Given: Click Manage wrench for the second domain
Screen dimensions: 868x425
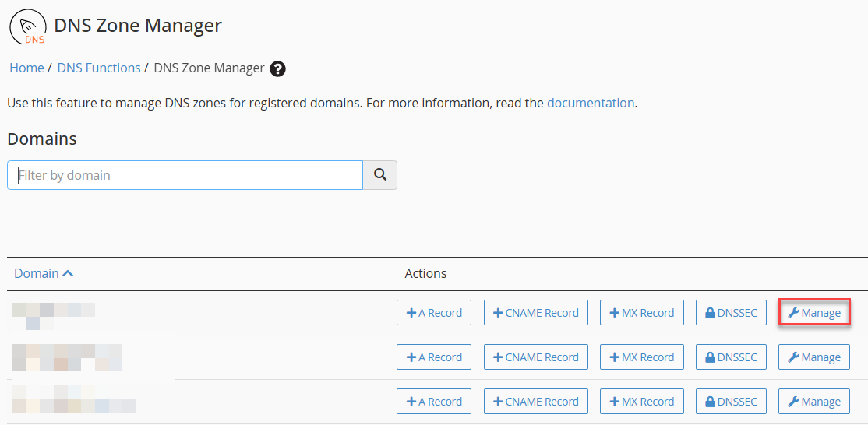Looking at the screenshot, I should pos(814,357).
